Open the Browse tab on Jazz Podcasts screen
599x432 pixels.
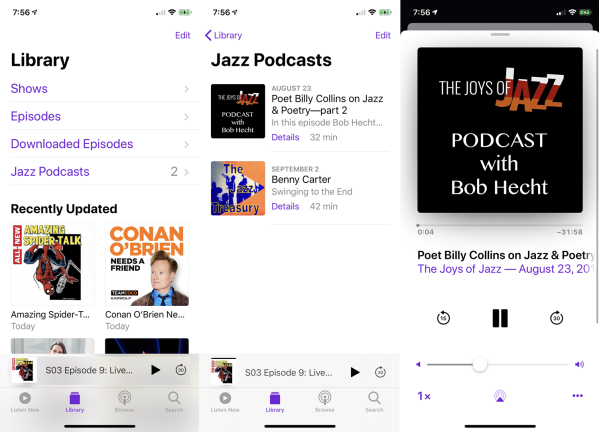coord(324,402)
